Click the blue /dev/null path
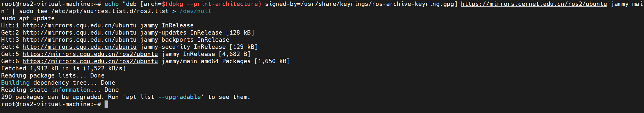 (x=195, y=11)
